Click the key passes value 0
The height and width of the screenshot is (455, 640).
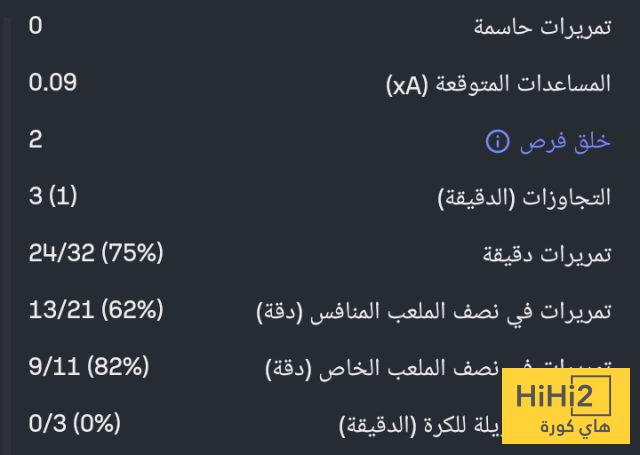coord(35,25)
